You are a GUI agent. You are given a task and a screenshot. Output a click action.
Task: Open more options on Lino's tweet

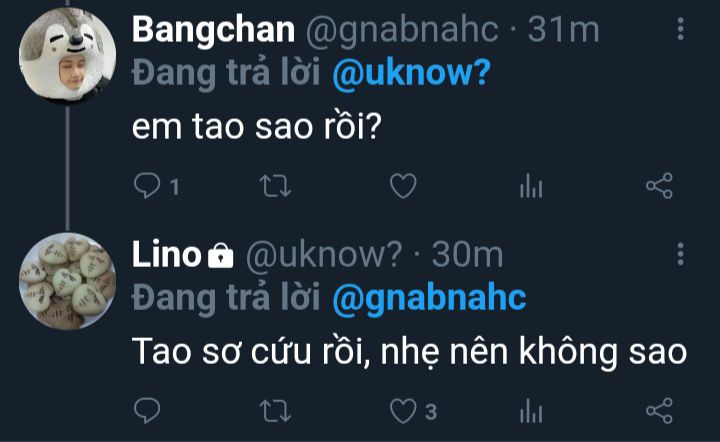681,254
